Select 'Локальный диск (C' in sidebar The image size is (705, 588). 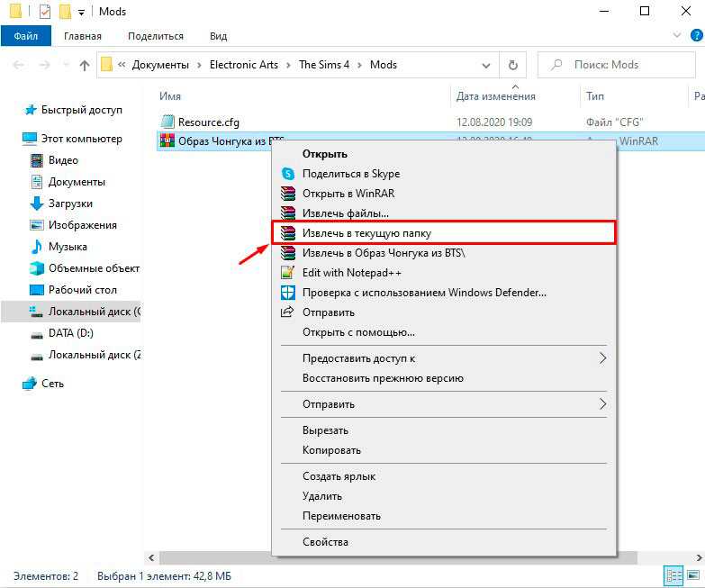tap(71, 312)
